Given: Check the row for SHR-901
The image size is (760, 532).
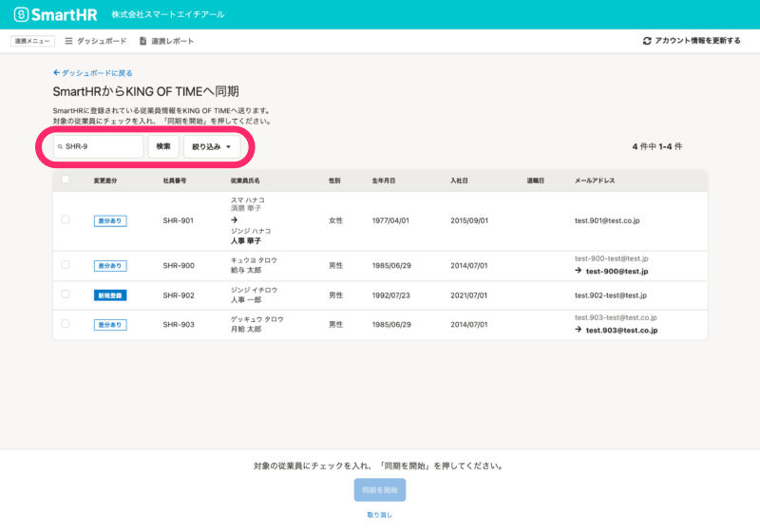Looking at the screenshot, I should (x=66, y=220).
